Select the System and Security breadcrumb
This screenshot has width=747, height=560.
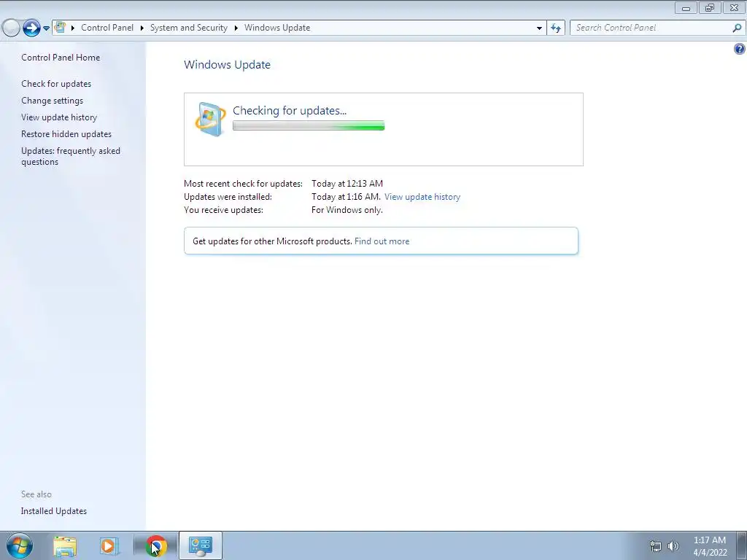[189, 28]
